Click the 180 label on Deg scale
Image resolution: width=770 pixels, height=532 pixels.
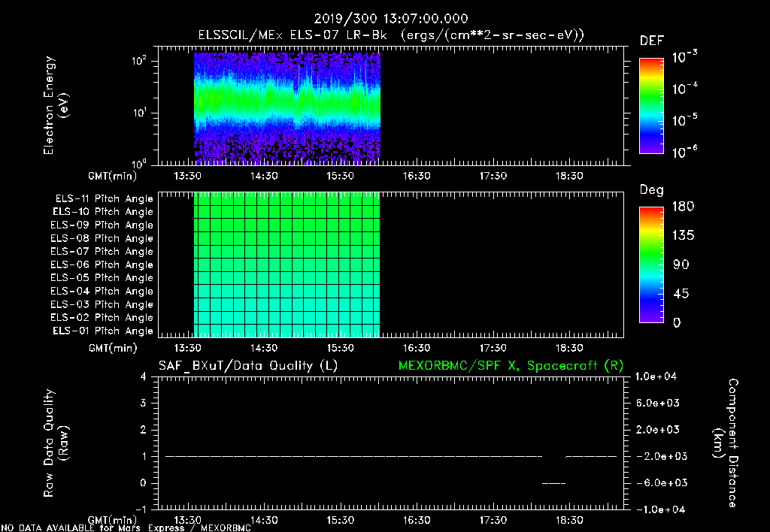(683, 207)
